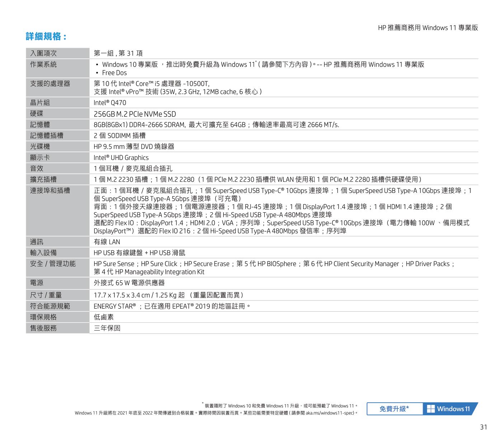Select the 硬碟 row label

click(x=37, y=114)
